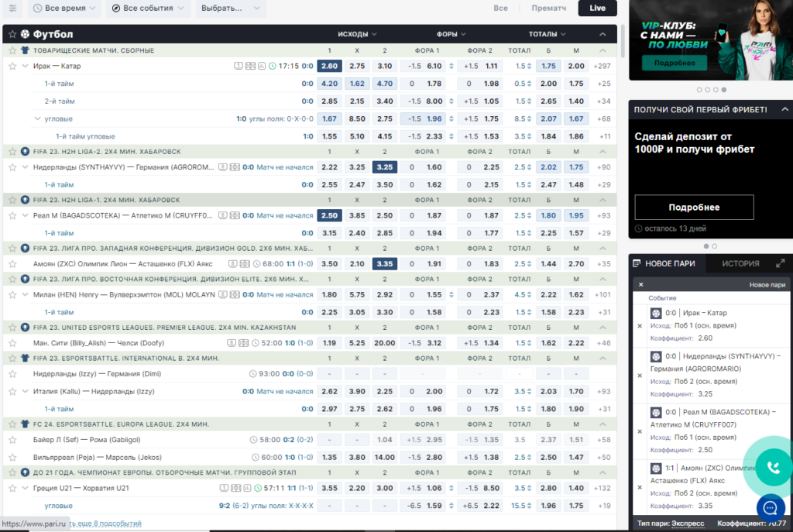Image resolution: width=793 pixels, height=532 pixels.
Task: Collapse the FIFA 23 H2H Liga-2 section
Action: 602,152
